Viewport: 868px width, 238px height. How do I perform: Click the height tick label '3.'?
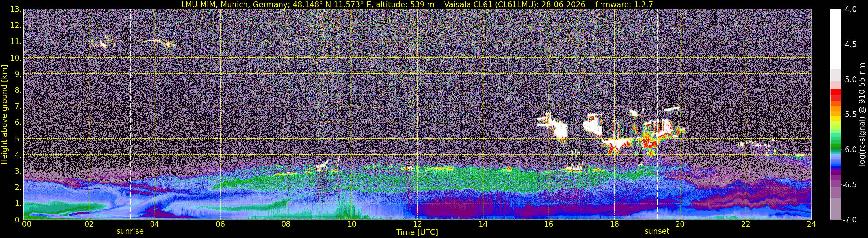18,171
